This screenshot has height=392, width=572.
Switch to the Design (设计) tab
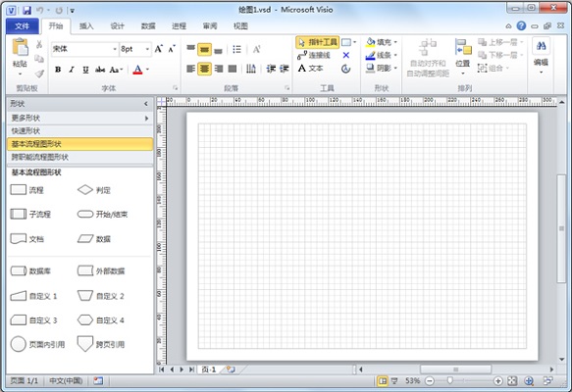click(x=117, y=25)
